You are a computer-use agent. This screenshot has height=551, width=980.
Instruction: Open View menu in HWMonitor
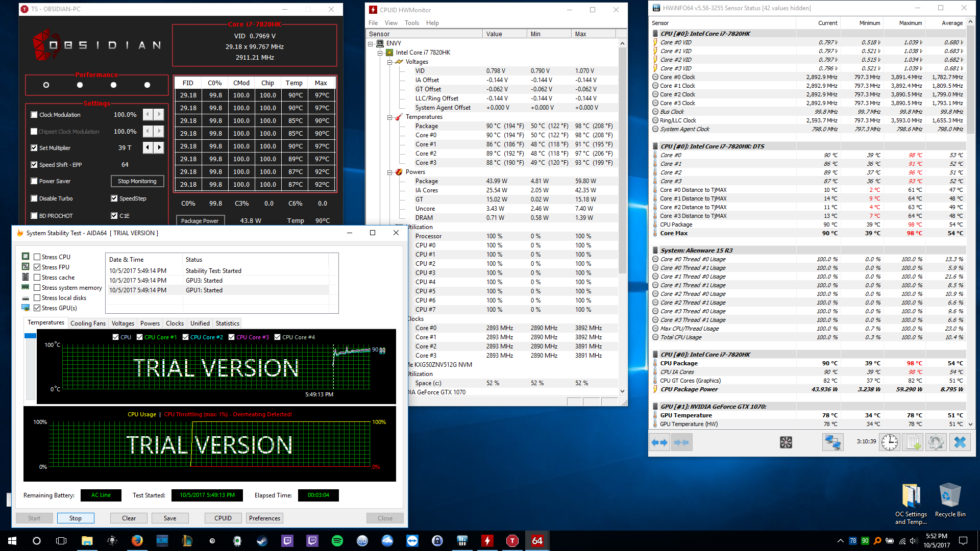click(391, 23)
